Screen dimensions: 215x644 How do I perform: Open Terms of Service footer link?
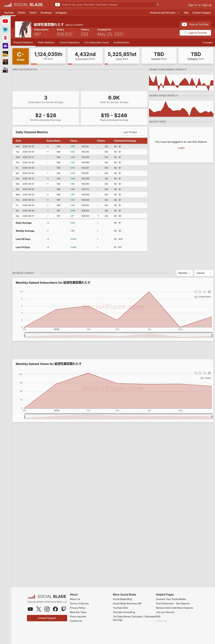point(79,604)
